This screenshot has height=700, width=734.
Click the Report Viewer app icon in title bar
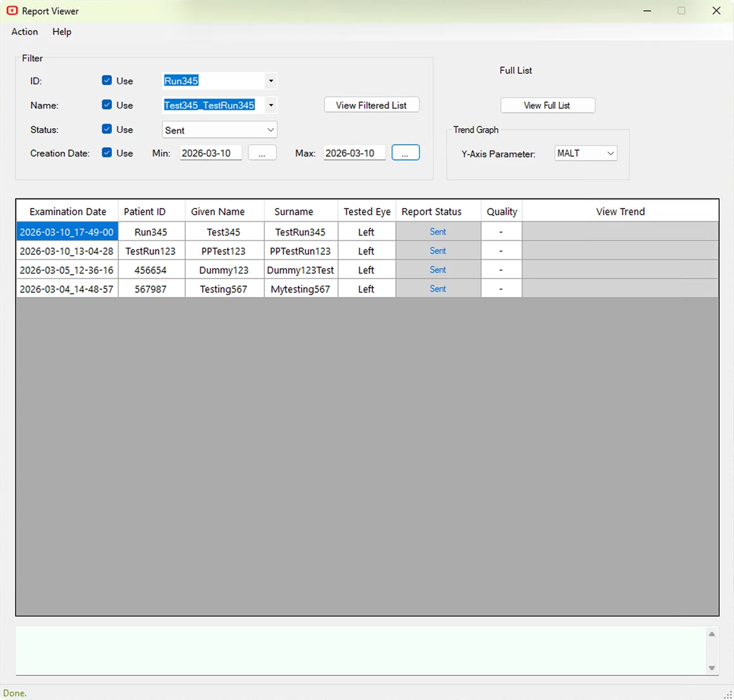[x=12, y=10]
